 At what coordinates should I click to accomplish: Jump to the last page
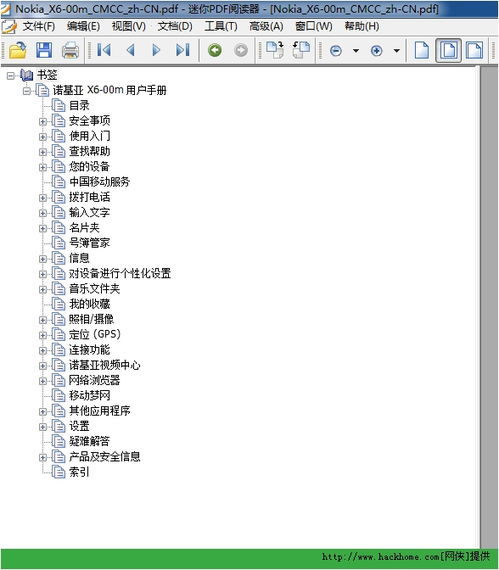[182, 50]
